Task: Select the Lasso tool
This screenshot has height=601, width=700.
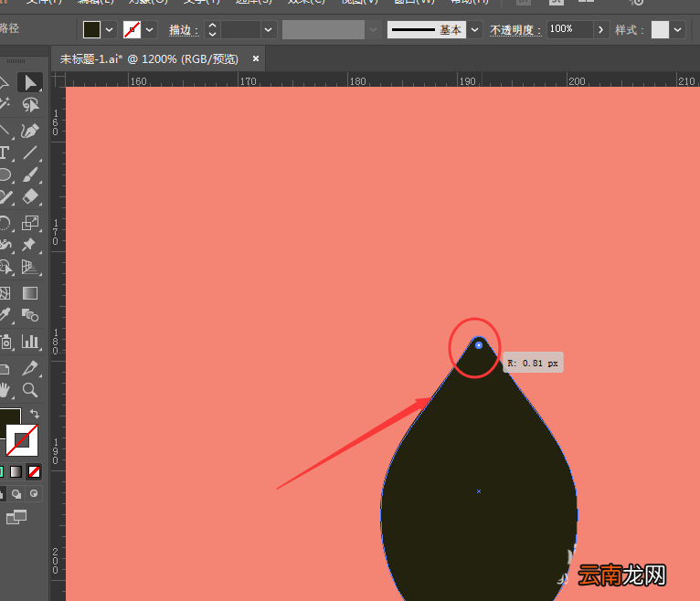Action: 30,105
